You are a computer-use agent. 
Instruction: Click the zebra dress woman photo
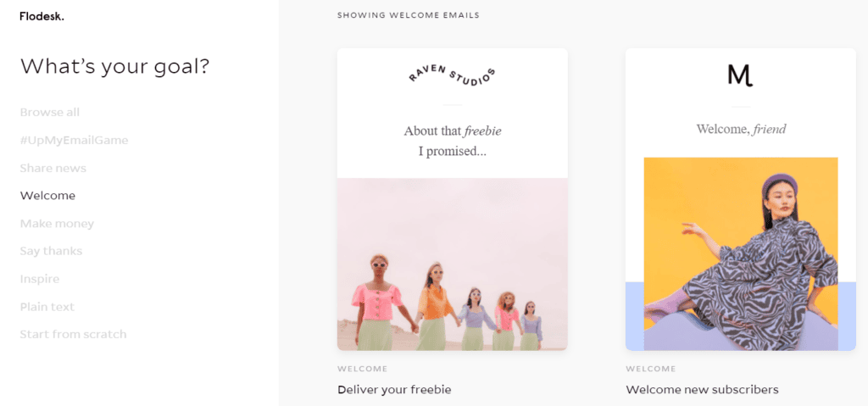point(741,253)
